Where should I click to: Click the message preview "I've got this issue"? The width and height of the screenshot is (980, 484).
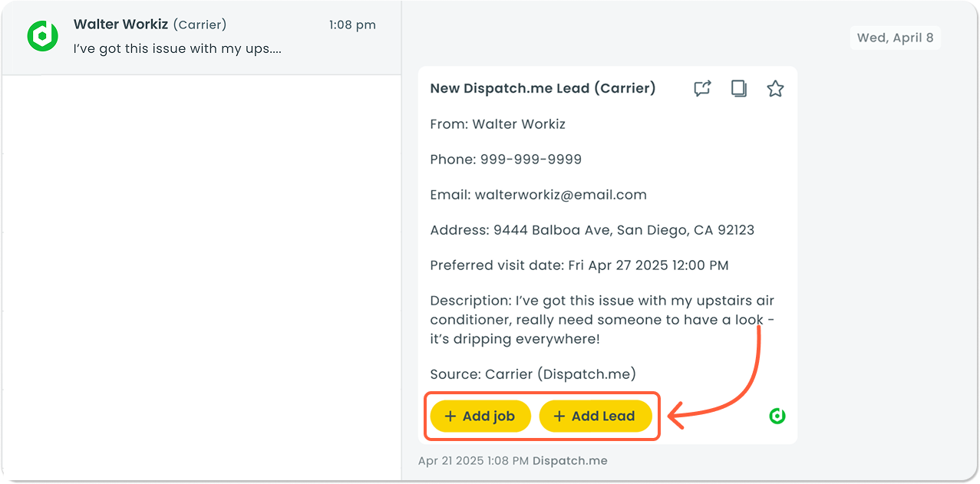click(x=177, y=48)
